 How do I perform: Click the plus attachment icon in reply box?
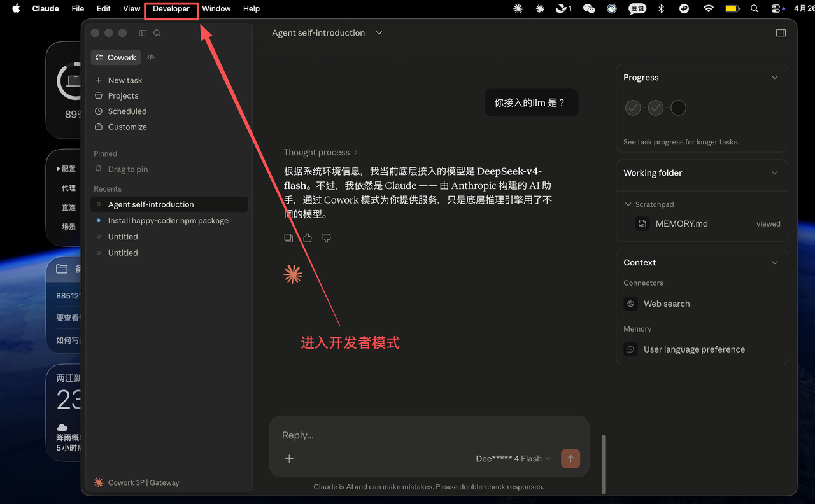click(289, 459)
